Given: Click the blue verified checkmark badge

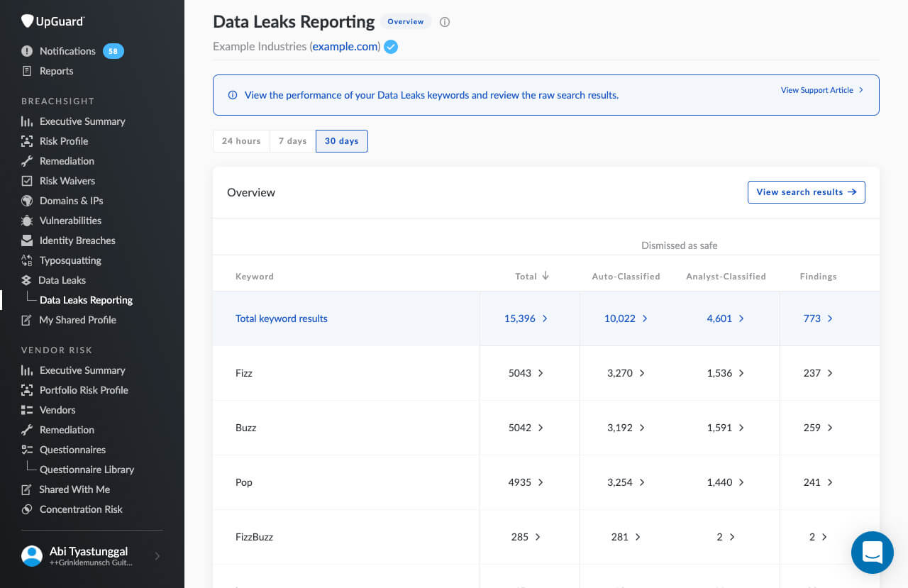Looking at the screenshot, I should coord(391,47).
